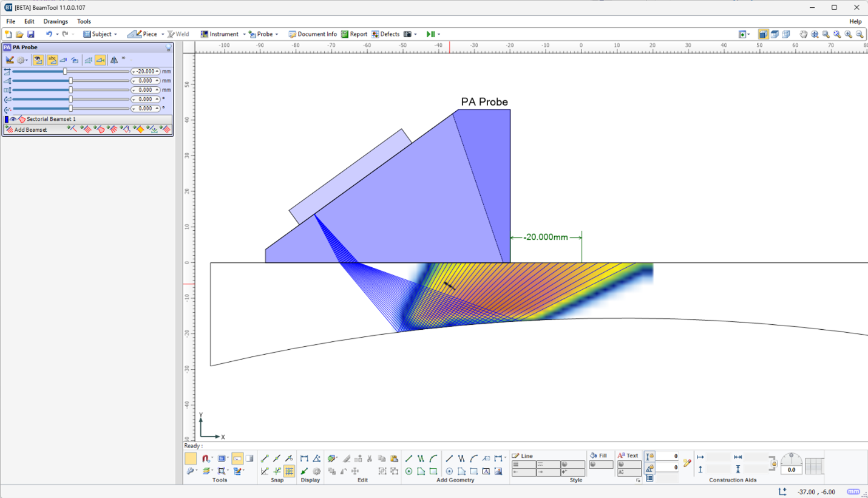
Task: Open the Tools menu
Action: (84, 21)
